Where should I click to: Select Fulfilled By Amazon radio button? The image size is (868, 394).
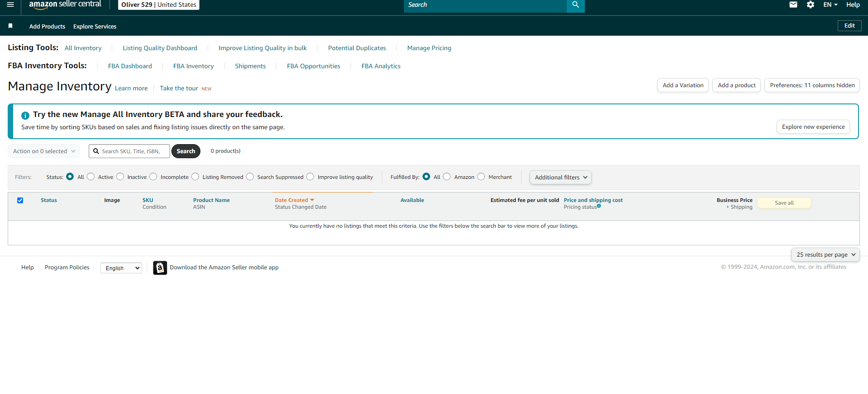(x=447, y=177)
